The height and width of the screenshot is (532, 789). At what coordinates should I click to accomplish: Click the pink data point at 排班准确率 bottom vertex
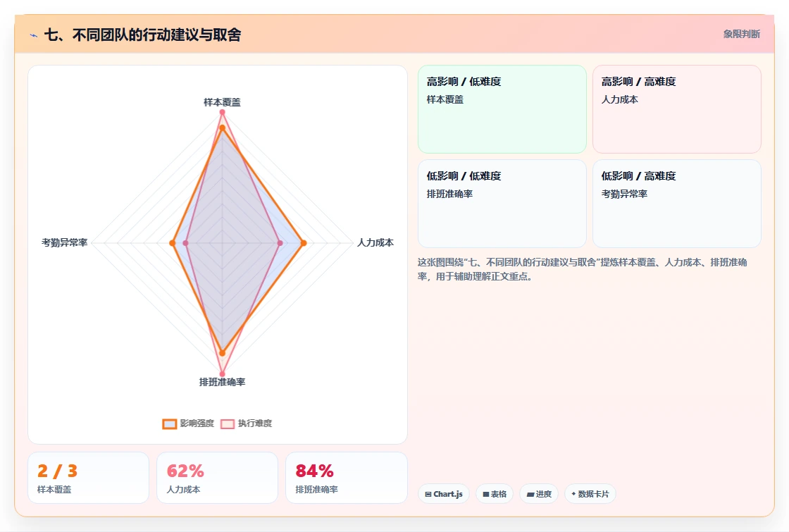point(222,374)
